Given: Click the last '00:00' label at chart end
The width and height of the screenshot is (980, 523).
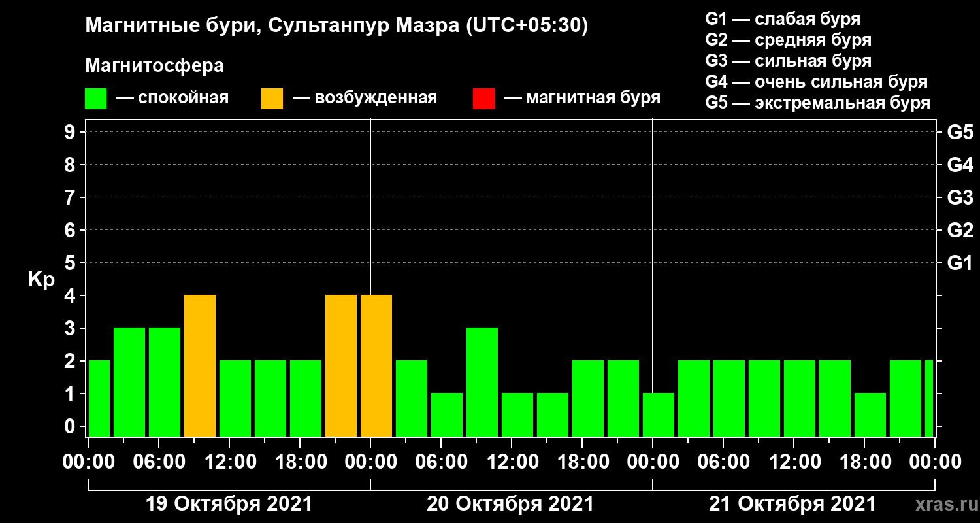Looking at the screenshot, I should tap(935, 462).
